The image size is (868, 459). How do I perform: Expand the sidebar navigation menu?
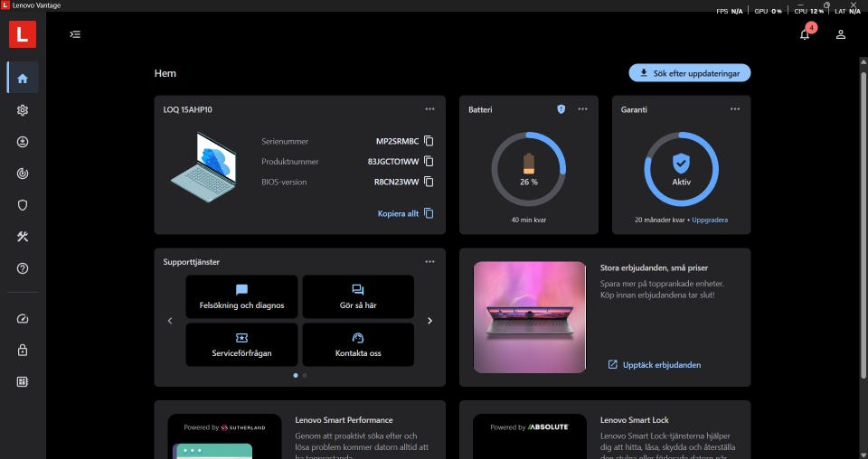tap(75, 34)
